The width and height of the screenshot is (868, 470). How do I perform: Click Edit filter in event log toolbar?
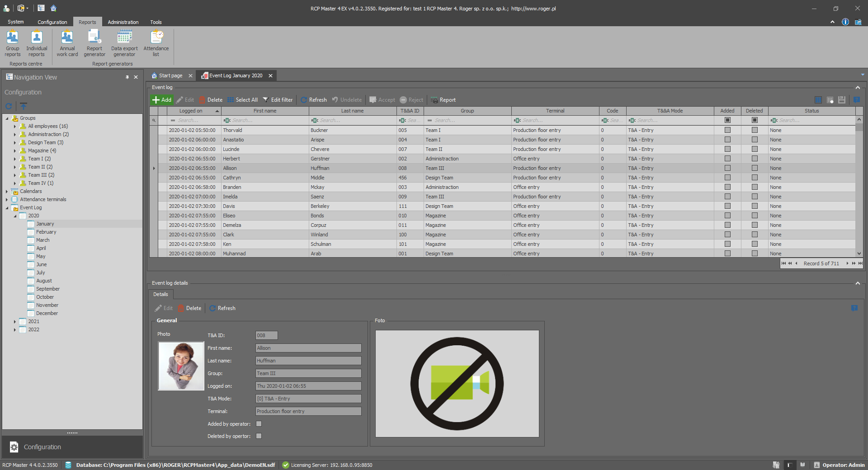(278, 100)
